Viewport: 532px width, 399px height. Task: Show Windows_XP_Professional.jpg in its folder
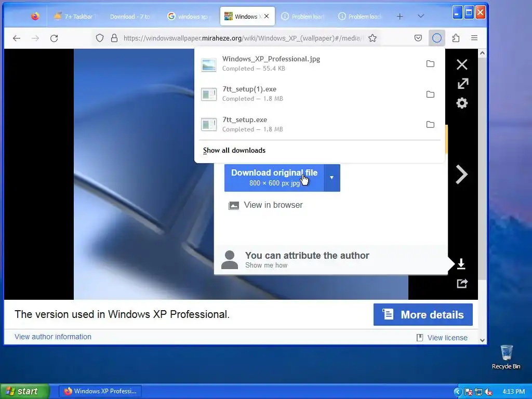tap(430, 64)
